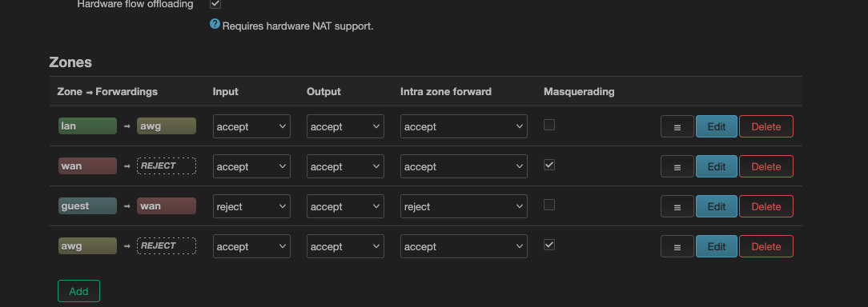Toggle masquerading checkbox for guest zone
Image resolution: width=868 pixels, height=307 pixels.
[x=549, y=205]
